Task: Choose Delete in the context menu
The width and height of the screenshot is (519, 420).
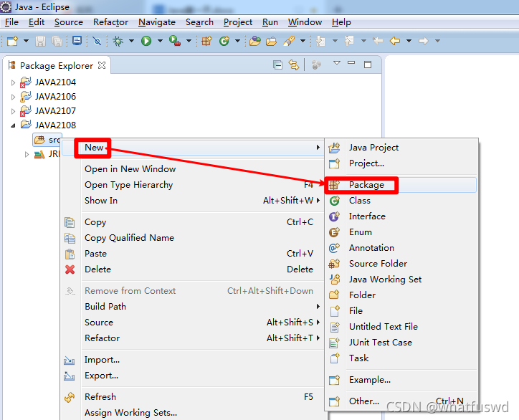Action: pos(192,269)
